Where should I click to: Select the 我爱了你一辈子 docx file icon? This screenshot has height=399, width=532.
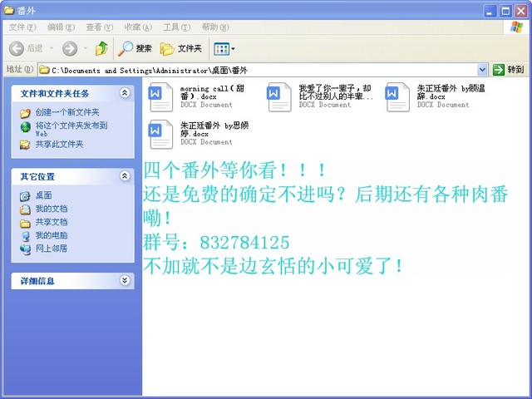click(x=279, y=97)
